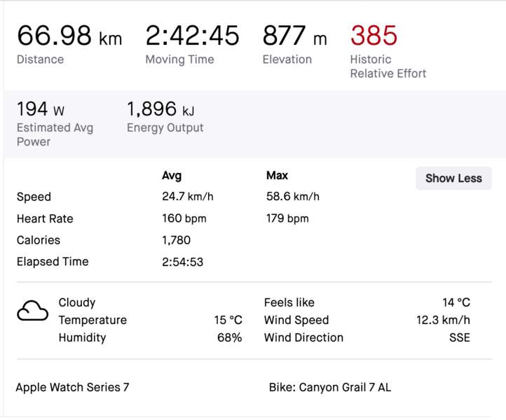Click the Calories value 1,780
This screenshot has width=506, height=420.
pyautogui.click(x=176, y=240)
